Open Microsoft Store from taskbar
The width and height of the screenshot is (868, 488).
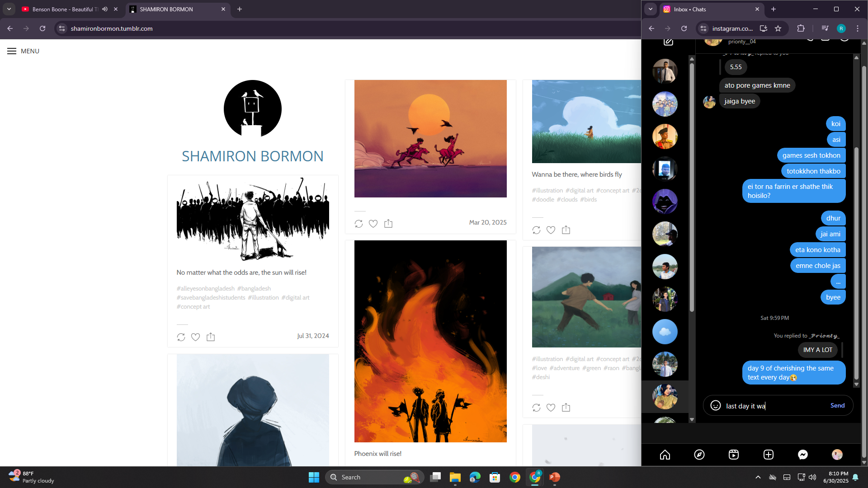click(495, 477)
